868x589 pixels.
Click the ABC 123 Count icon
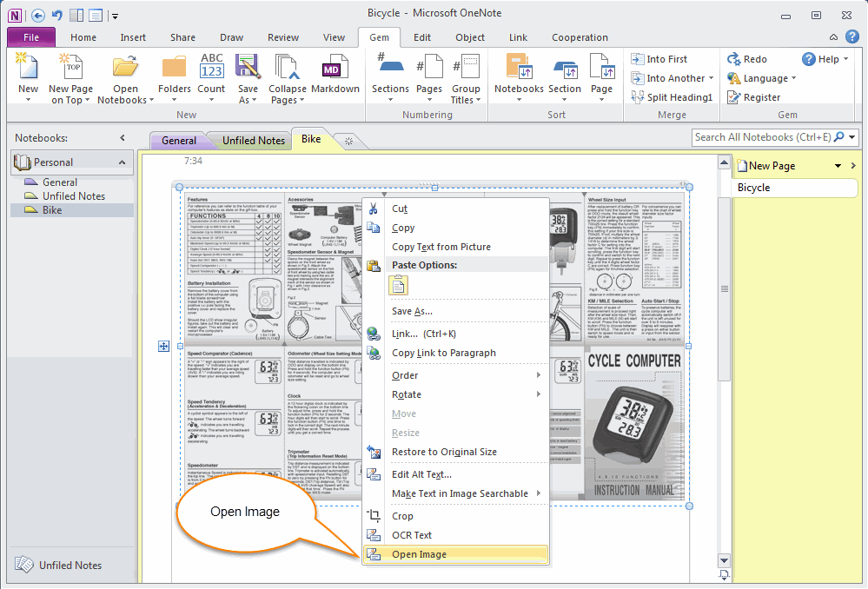coord(211,67)
